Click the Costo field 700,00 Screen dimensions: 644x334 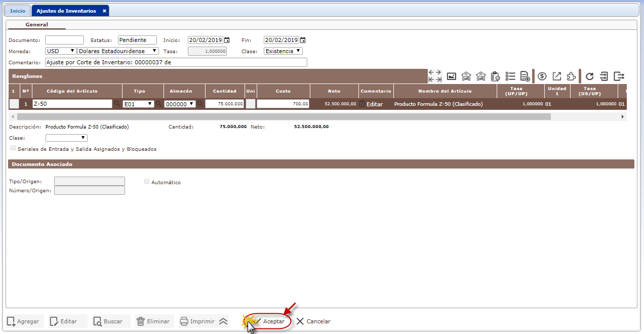[x=283, y=104]
